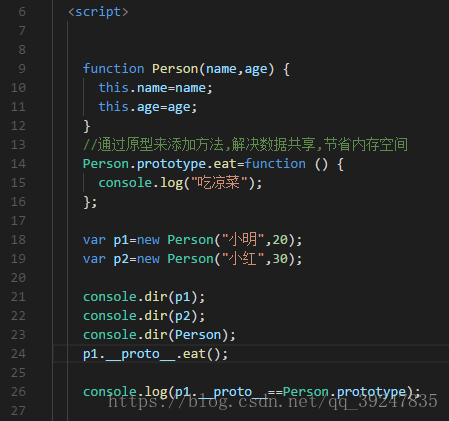Click the string "小明" on line 18
Image resolution: width=449 pixels, height=421 pixels.
(x=243, y=240)
